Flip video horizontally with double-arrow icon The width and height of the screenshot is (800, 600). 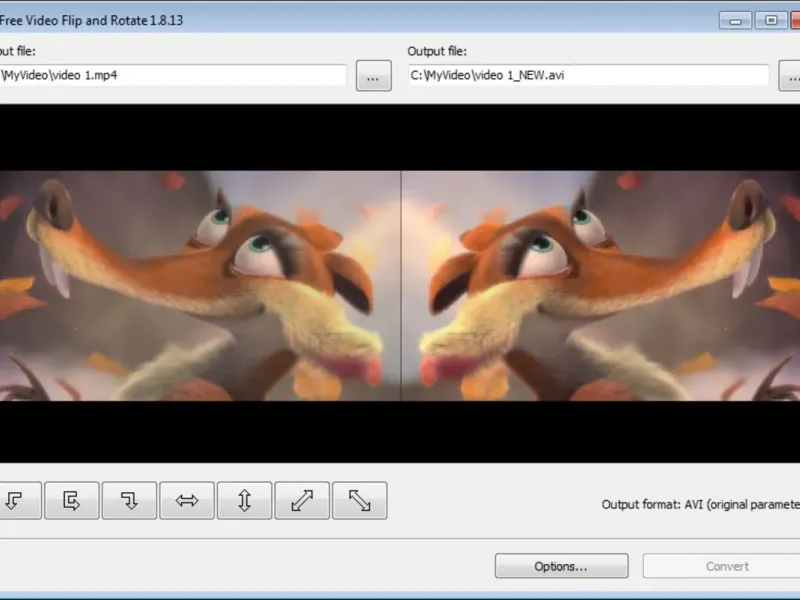point(187,501)
